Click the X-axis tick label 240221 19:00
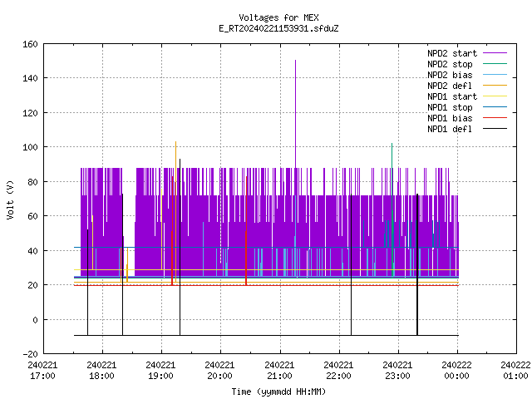 click(160, 371)
